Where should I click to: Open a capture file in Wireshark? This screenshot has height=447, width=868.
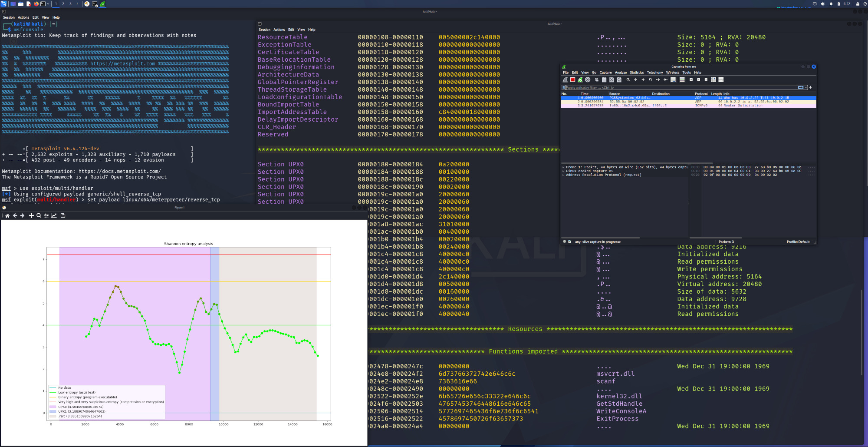point(597,79)
